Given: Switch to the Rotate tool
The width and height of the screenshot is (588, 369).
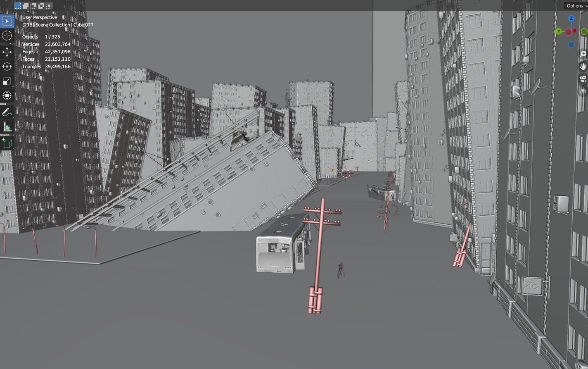Looking at the screenshot, I should (x=7, y=67).
